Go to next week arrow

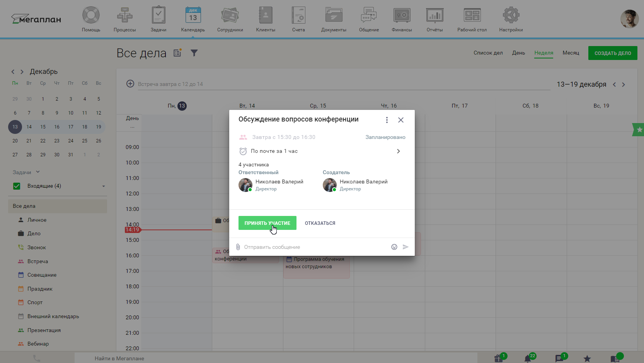(x=623, y=85)
